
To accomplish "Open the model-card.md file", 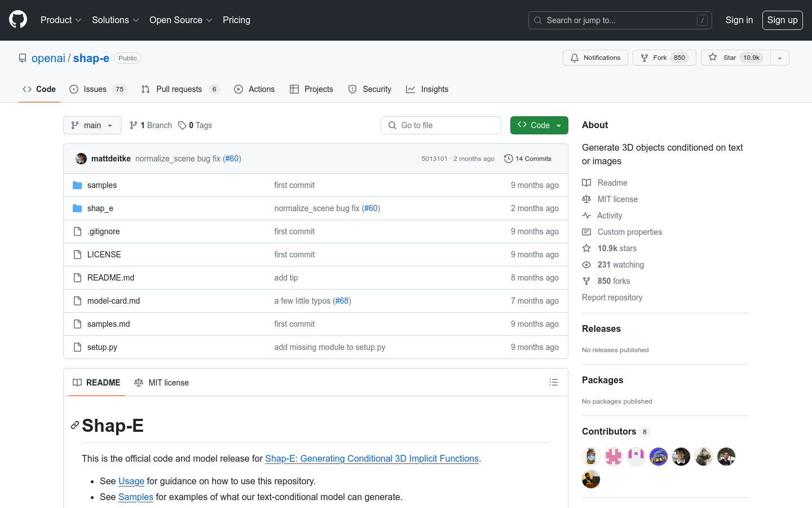I will point(114,301).
